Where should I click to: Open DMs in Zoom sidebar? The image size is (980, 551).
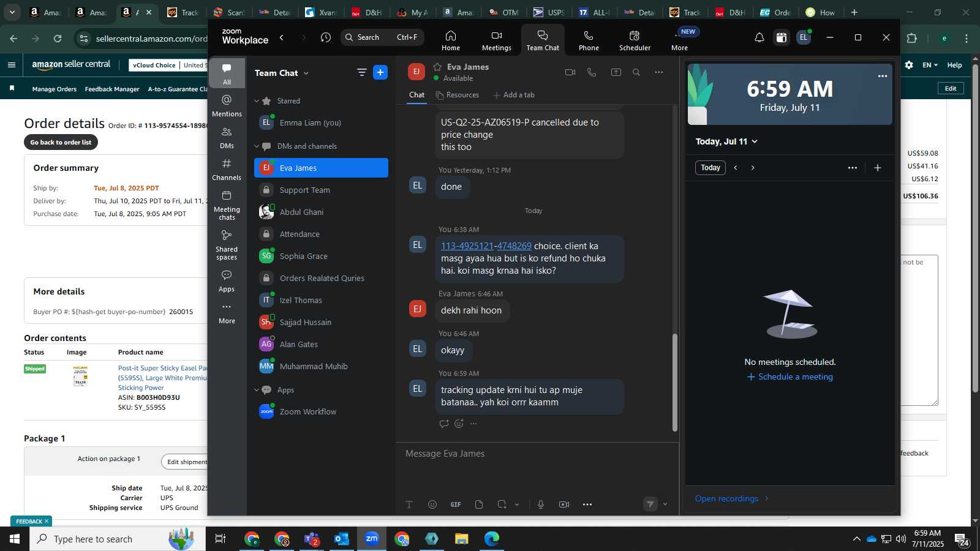[x=227, y=138]
